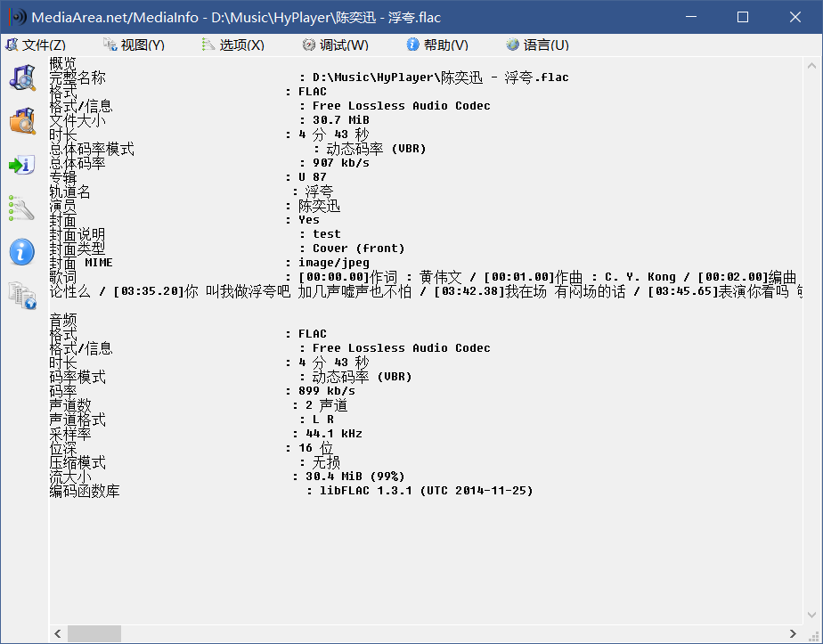Click the 概览 section heading
823x644 pixels.
[x=61, y=62]
